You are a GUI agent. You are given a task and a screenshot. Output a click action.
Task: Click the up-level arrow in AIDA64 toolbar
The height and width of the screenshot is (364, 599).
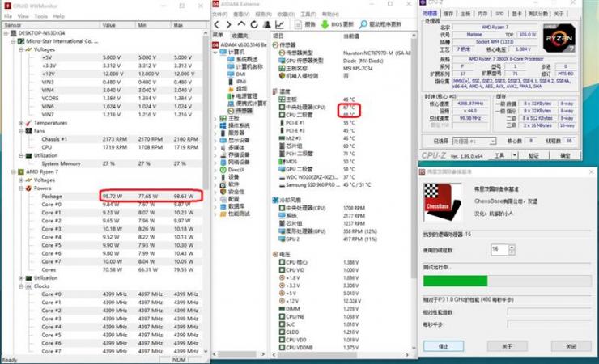click(x=241, y=24)
